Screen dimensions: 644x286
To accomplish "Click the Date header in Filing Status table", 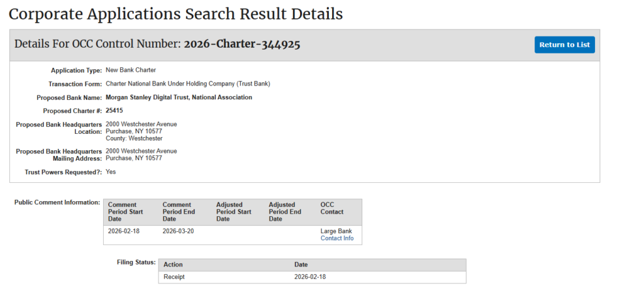I will 301,265.
